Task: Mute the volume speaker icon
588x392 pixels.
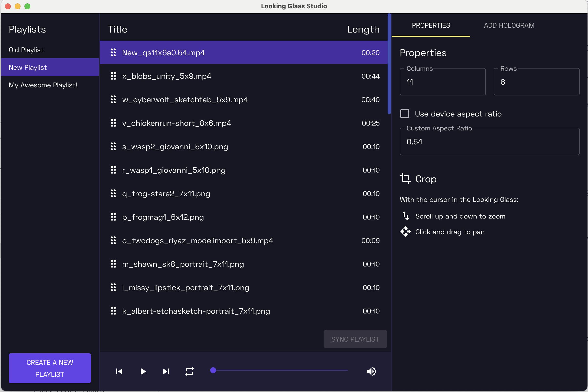Action: pos(371,371)
